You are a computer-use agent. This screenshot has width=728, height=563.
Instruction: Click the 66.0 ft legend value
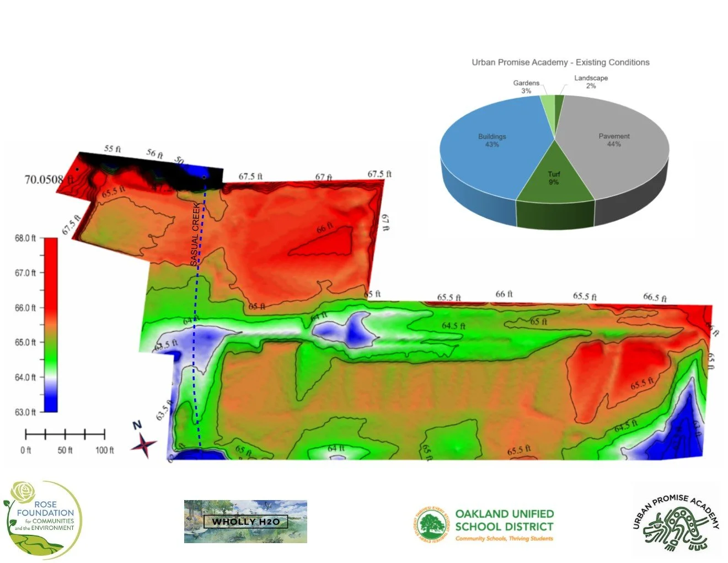[25, 308]
